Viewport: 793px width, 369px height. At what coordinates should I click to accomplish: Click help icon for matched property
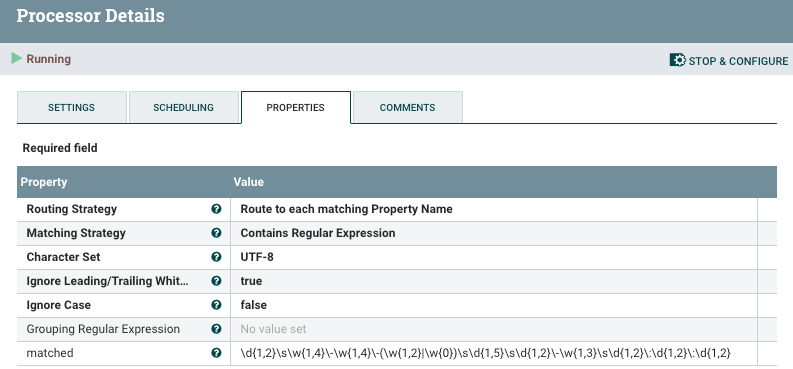(x=216, y=353)
